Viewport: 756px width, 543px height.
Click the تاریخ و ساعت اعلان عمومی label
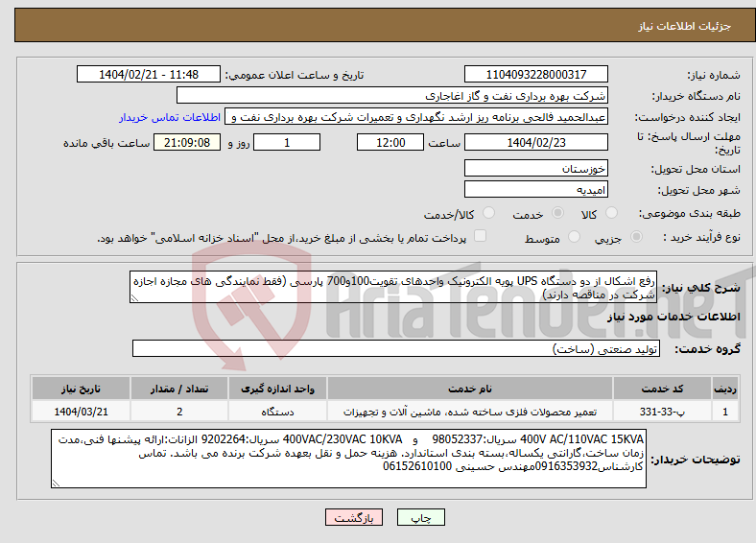point(295,75)
